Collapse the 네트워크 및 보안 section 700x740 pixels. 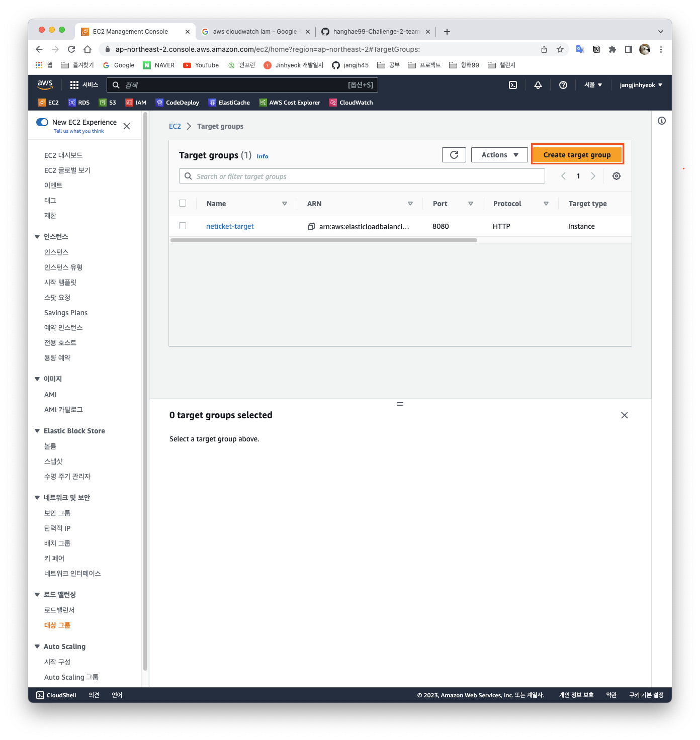37,498
